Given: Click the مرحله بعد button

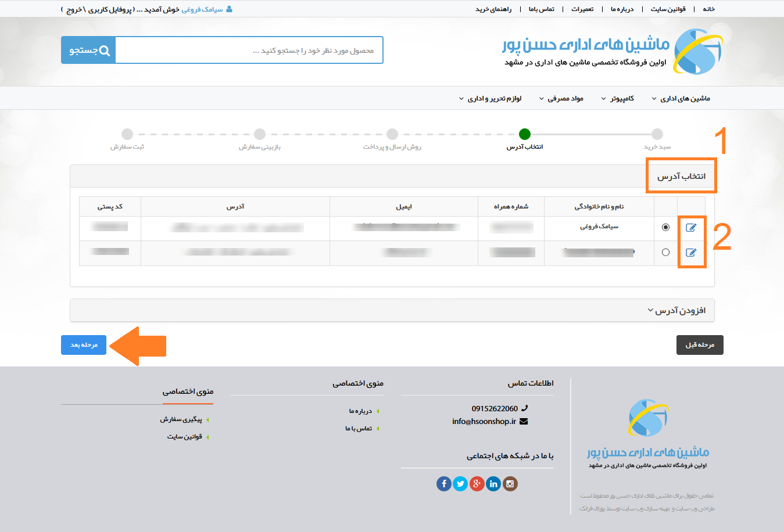Looking at the screenshot, I should click(84, 345).
